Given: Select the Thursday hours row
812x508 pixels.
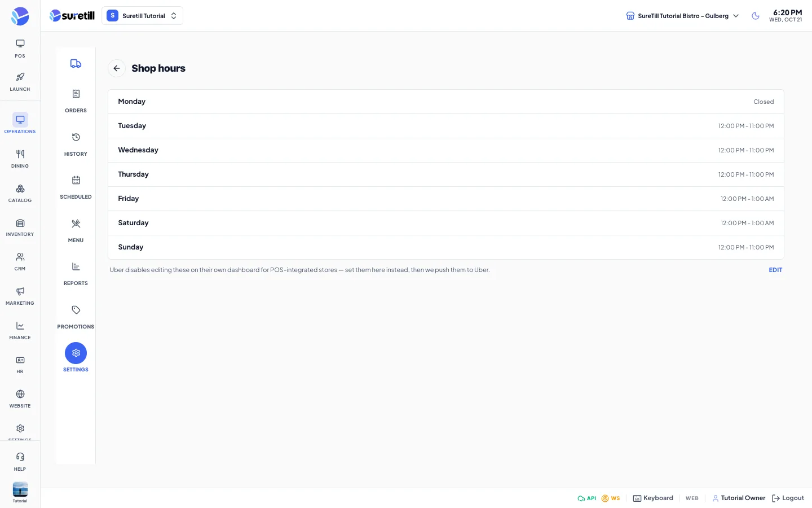Looking at the screenshot, I should click(x=445, y=174).
